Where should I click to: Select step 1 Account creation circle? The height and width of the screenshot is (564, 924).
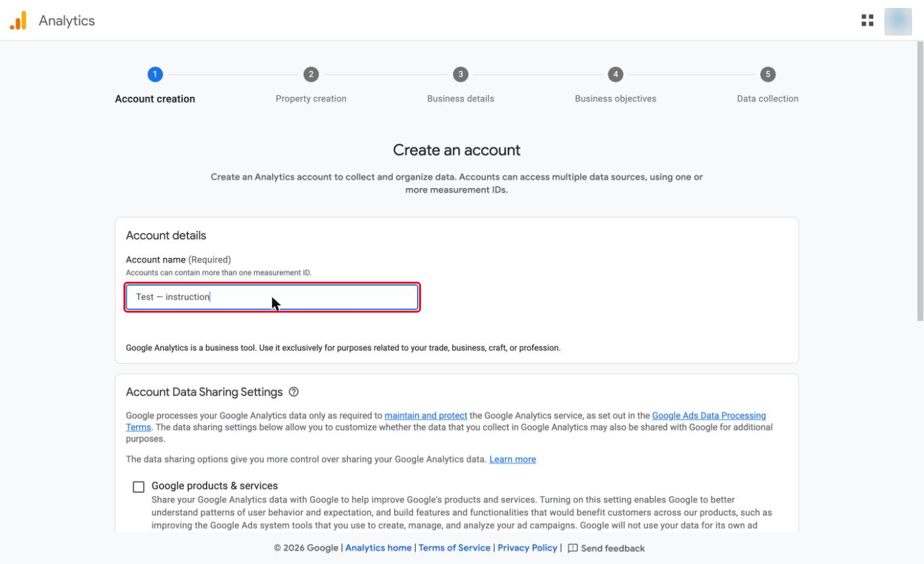click(155, 75)
